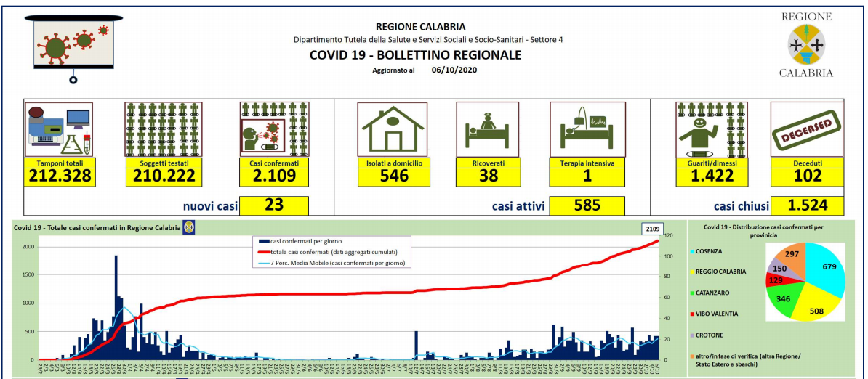This screenshot has width=868, height=379.
Task: Select the nuovi casi value 23
Action: (x=274, y=205)
